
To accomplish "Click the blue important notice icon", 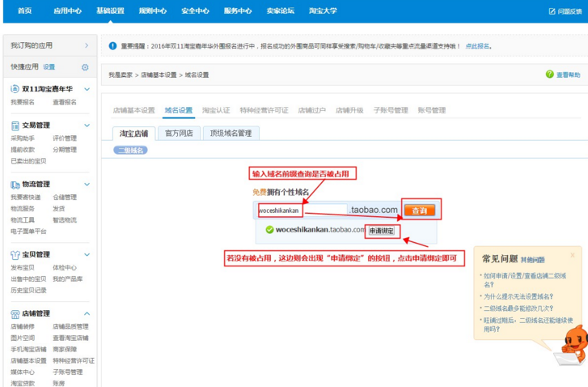I will pos(112,46).
